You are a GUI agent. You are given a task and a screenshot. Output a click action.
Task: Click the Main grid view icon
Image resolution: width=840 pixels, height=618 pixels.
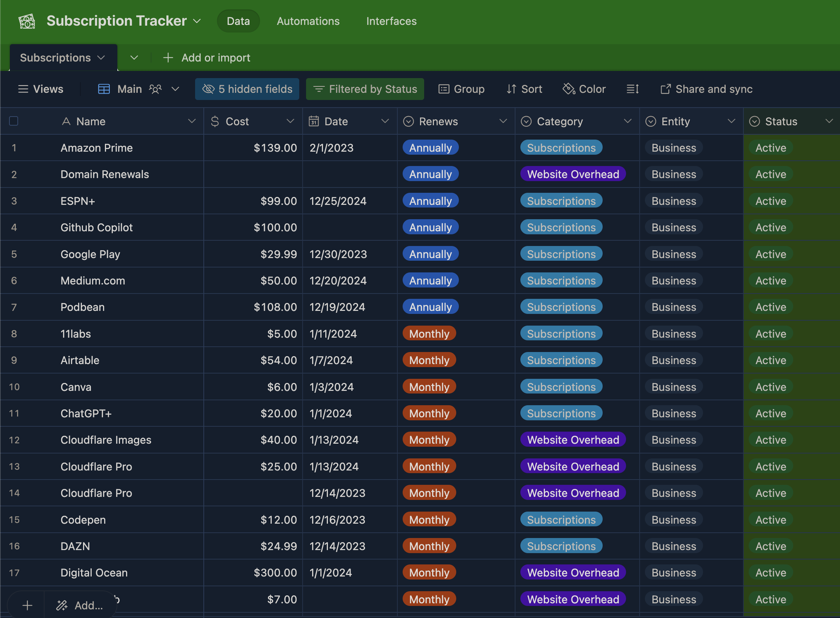click(x=104, y=89)
